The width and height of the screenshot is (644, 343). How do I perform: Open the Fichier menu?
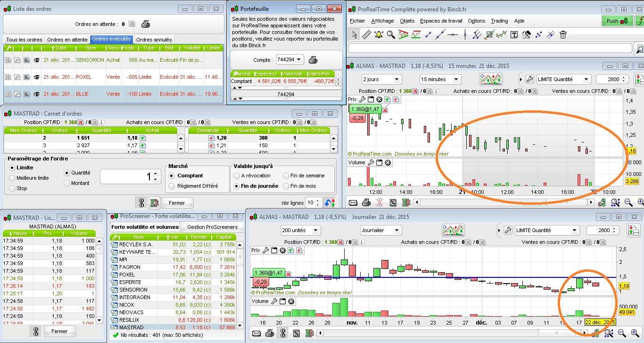click(357, 21)
